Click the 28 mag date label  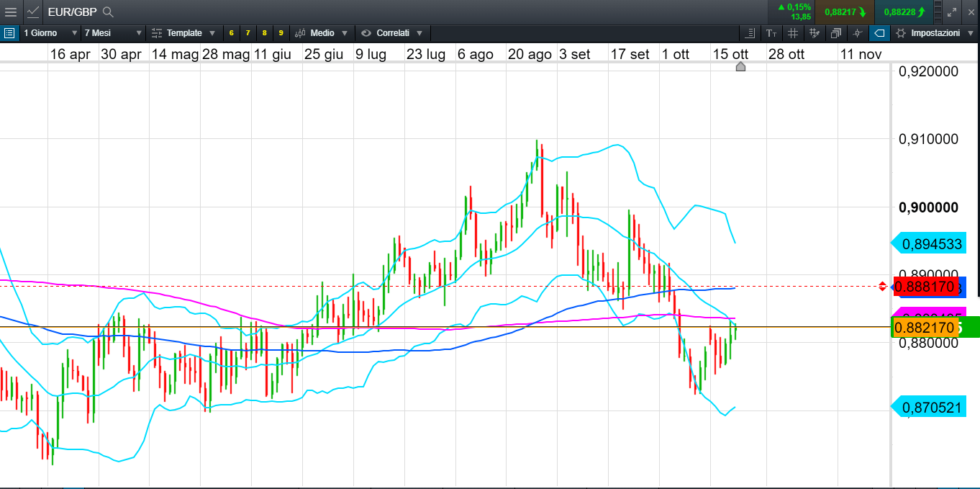pyautogui.click(x=226, y=54)
